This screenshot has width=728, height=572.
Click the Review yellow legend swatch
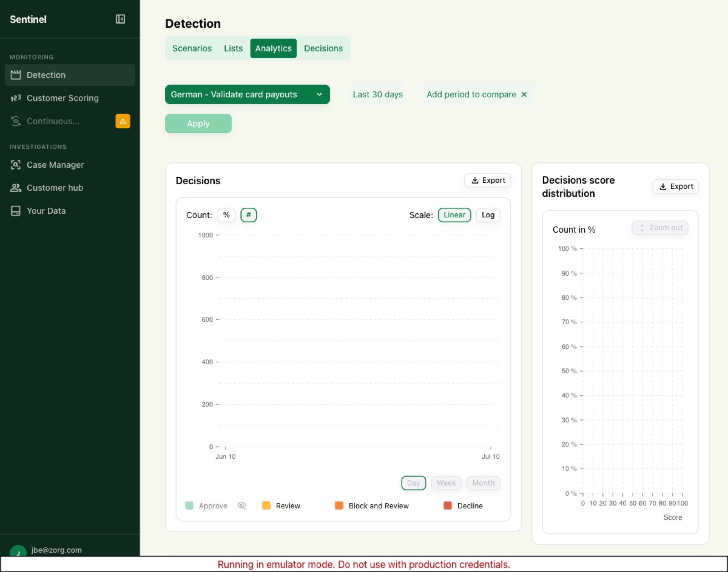pos(266,506)
